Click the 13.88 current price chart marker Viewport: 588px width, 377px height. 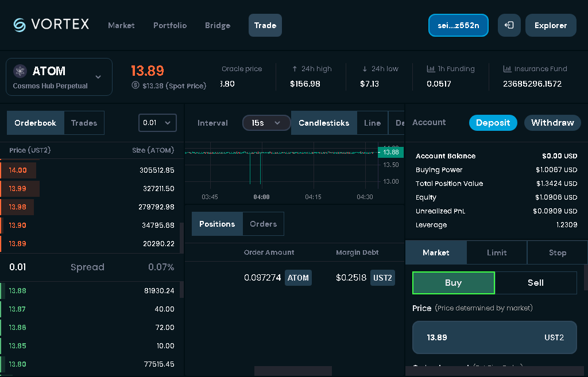pos(390,152)
